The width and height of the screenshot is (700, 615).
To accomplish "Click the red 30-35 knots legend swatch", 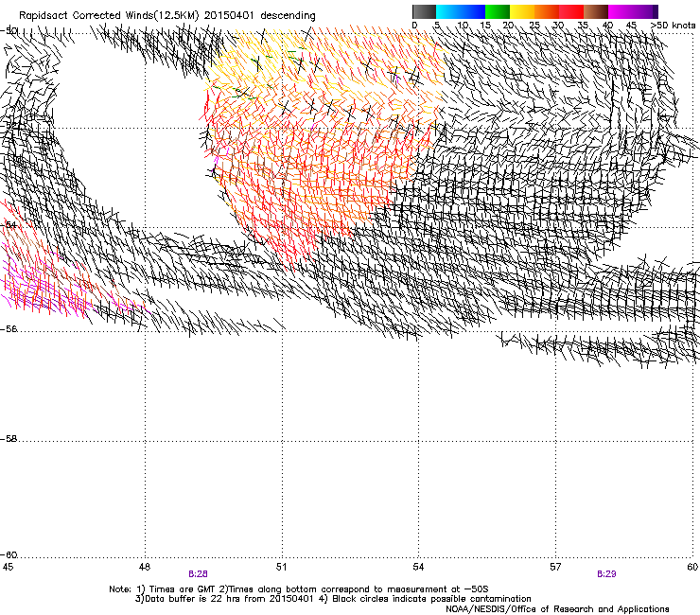I will click(x=571, y=11).
